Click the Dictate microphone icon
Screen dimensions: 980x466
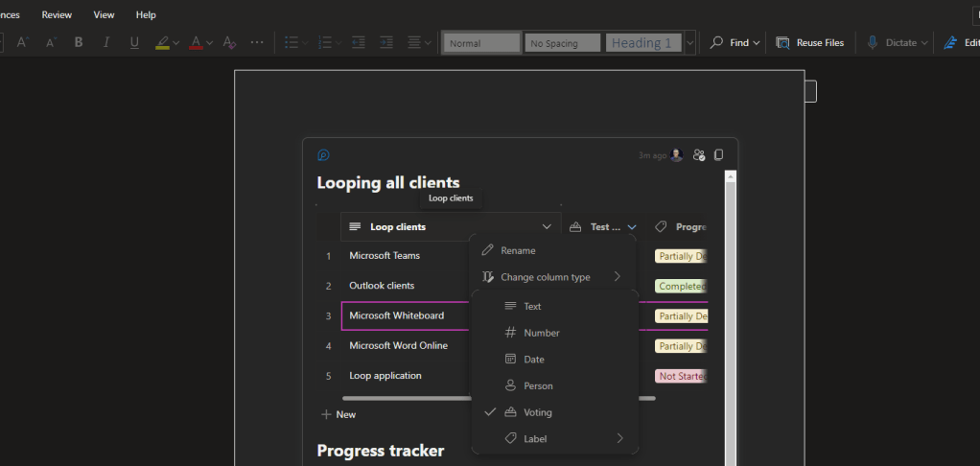[873, 43]
